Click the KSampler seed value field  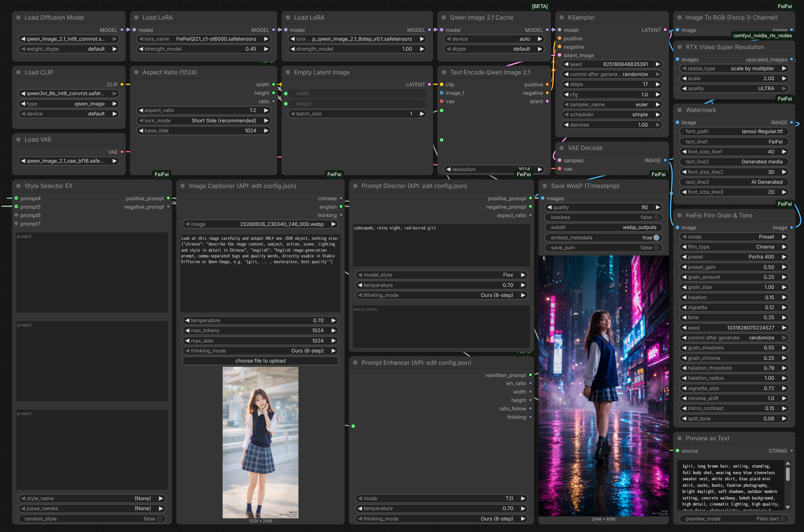point(612,64)
